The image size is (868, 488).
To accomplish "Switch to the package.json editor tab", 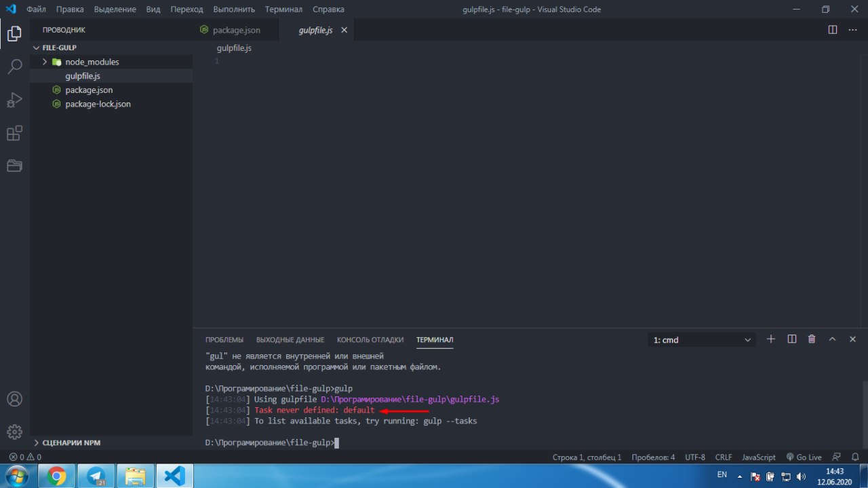I will point(237,31).
